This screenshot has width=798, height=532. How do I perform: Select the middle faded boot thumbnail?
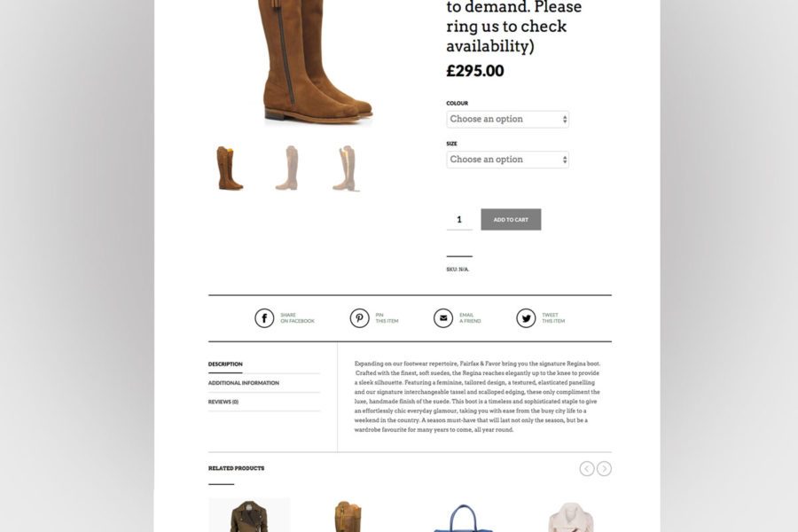[x=287, y=168]
